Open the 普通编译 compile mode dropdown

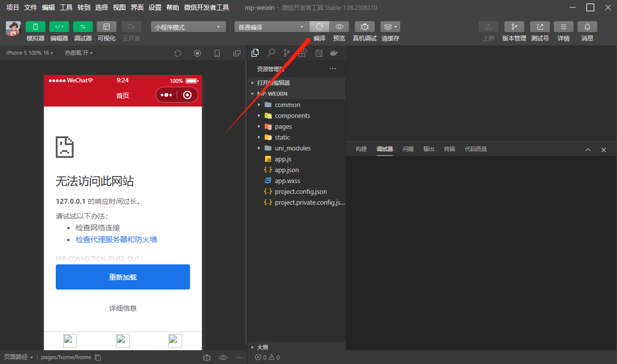[x=271, y=27]
